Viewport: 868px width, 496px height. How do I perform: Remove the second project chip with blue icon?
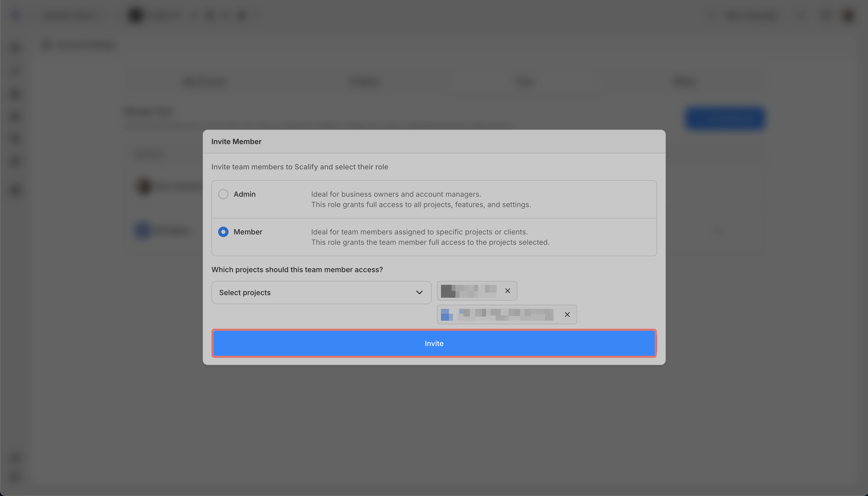567,314
